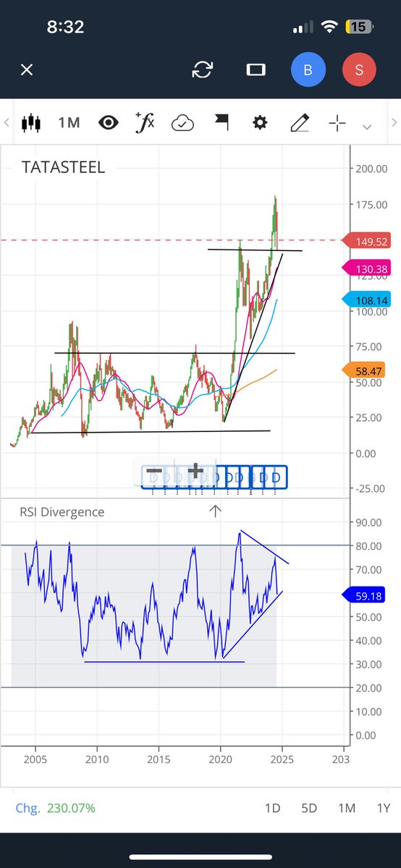This screenshot has width=401, height=868.
Task: Tap the blue B buy button
Action: point(309,69)
